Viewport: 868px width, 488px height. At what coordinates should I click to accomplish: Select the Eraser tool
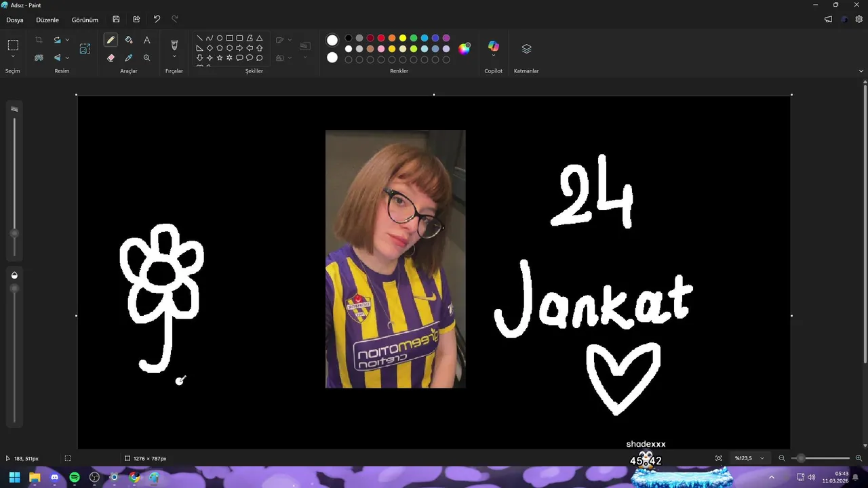pyautogui.click(x=111, y=58)
